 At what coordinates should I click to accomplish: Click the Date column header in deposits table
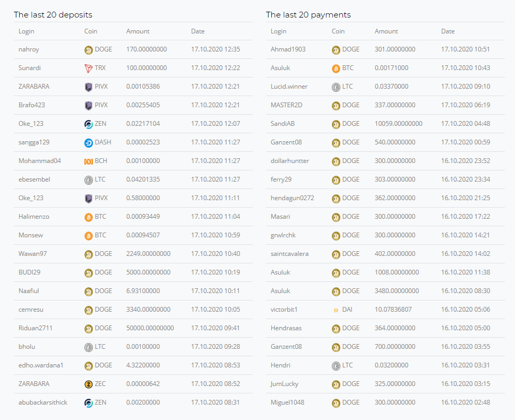tap(198, 31)
